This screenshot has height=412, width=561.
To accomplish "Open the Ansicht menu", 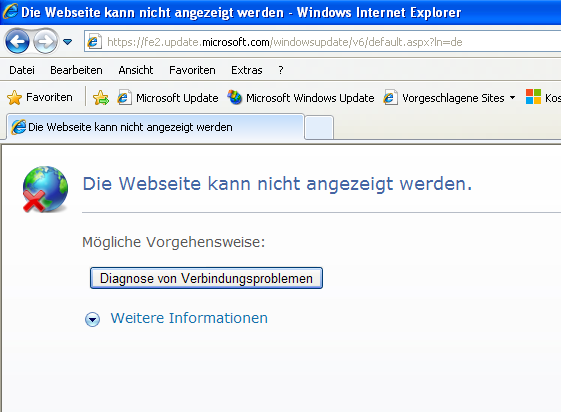I will click(x=136, y=70).
